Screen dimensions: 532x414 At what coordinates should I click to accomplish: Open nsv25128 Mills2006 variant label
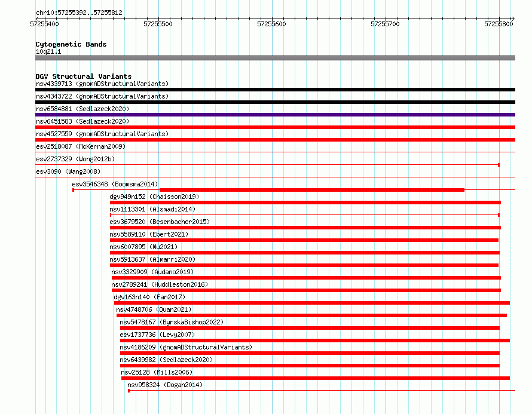coord(157,372)
